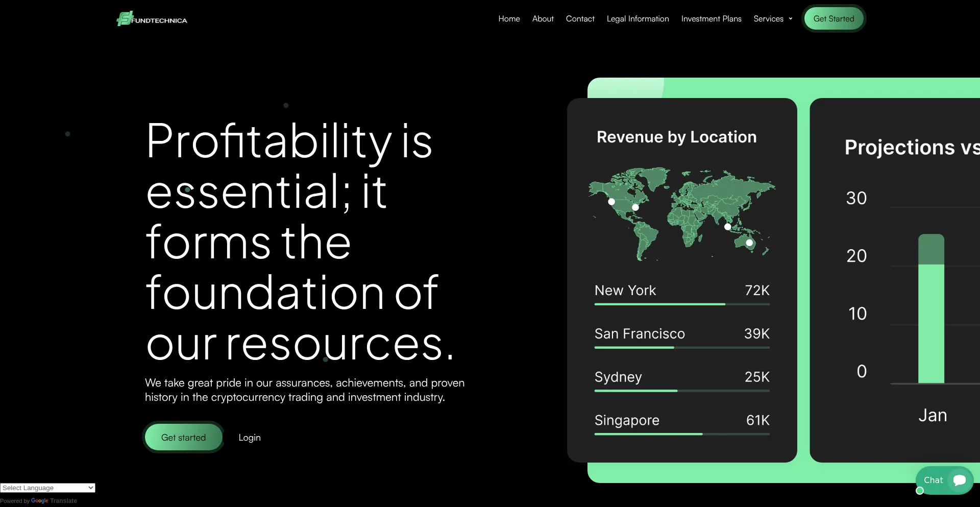Image resolution: width=980 pixels, height=507 pixels.
Task: Click the New York revenue bar
Action: (682, 304)
